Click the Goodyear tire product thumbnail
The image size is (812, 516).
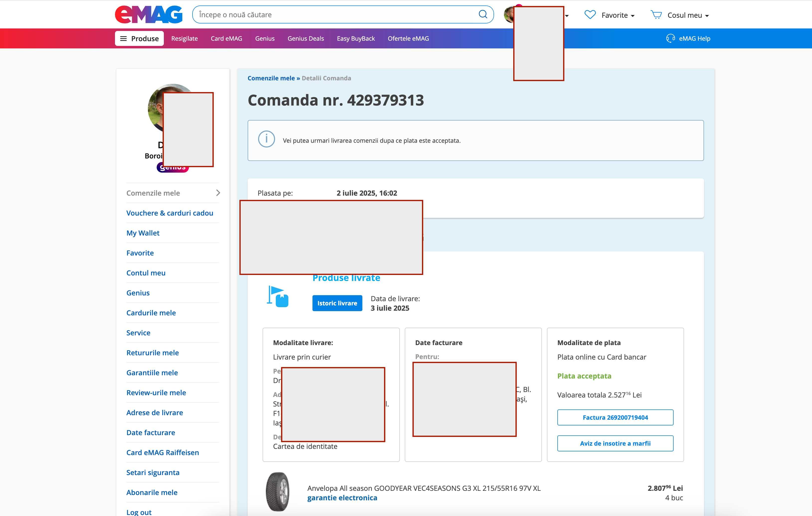click(278, 492)
